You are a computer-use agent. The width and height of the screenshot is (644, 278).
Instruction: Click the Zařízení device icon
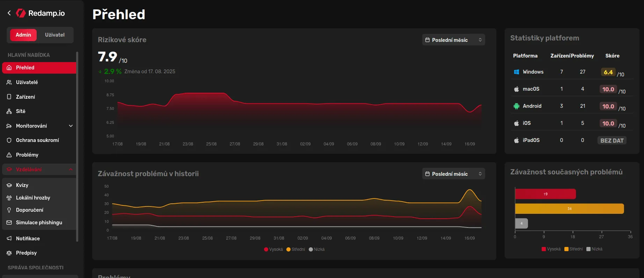tap(9, 97)
